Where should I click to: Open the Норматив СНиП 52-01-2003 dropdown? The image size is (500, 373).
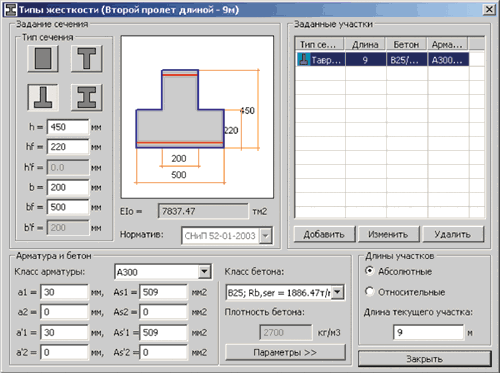click(265, 236)
